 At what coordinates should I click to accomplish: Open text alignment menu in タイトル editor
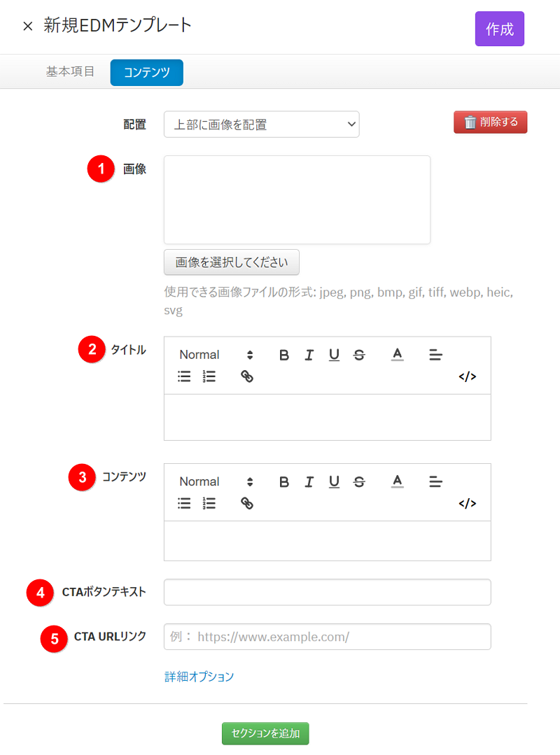click(435, 355)
